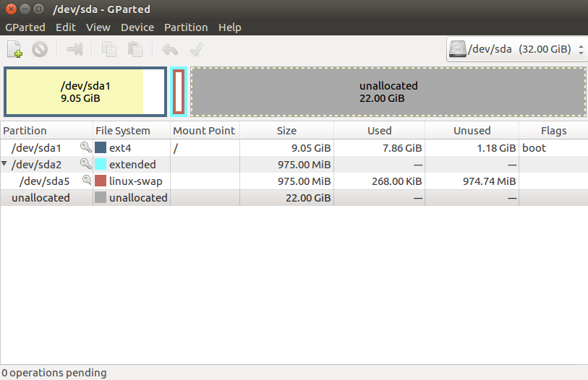Click the Mount Point column header
Screen dimensions: 588x380
[x=205, y=131]
